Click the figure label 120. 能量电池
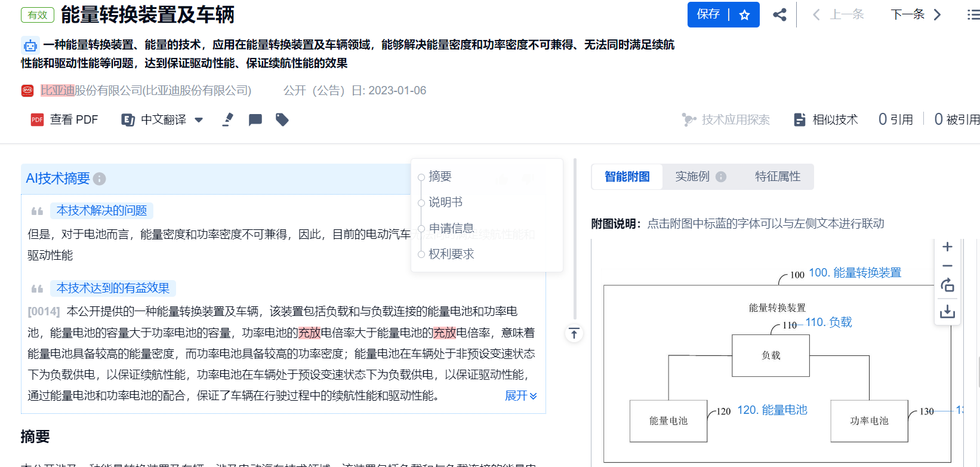The width and height of the screenshot is (980, 467). click(772, 410)
